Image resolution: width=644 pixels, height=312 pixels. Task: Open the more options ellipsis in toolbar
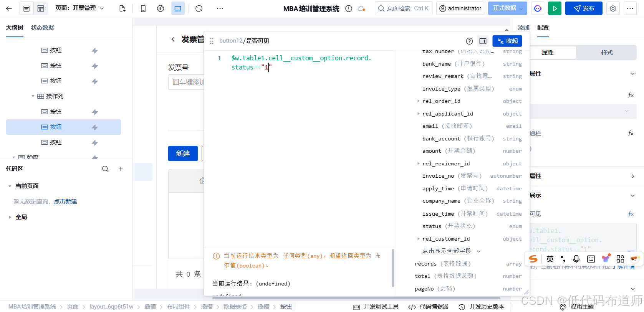220,8
